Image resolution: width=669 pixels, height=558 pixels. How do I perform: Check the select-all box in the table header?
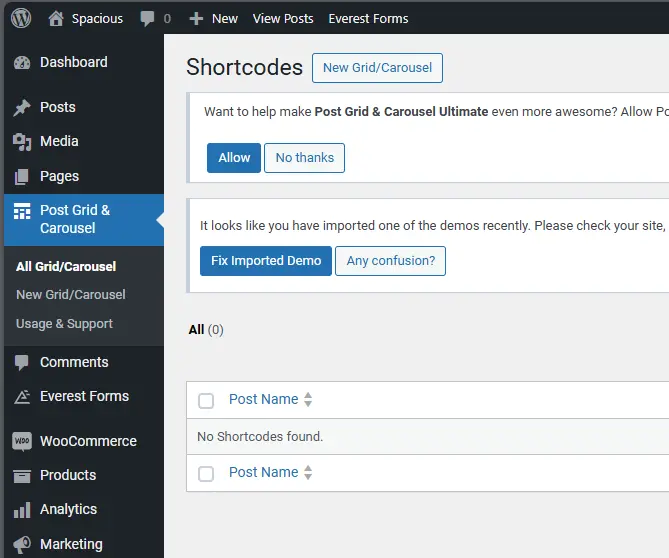pos(206,401)
